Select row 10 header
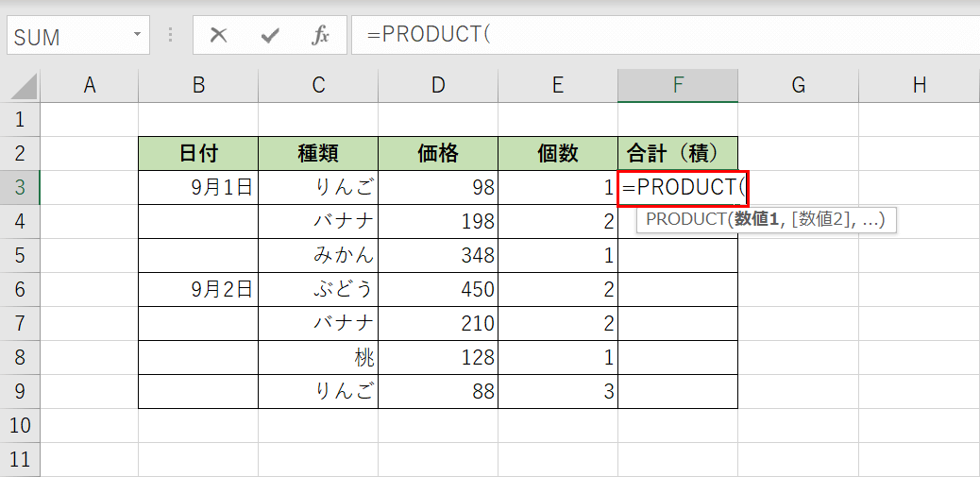 20,426
